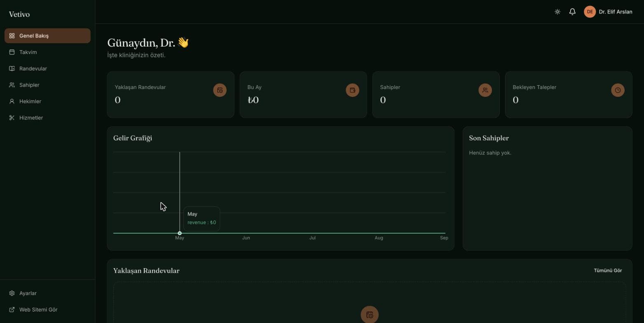Open the Dr. Elif Arslan profile name

tap(616, 12)
